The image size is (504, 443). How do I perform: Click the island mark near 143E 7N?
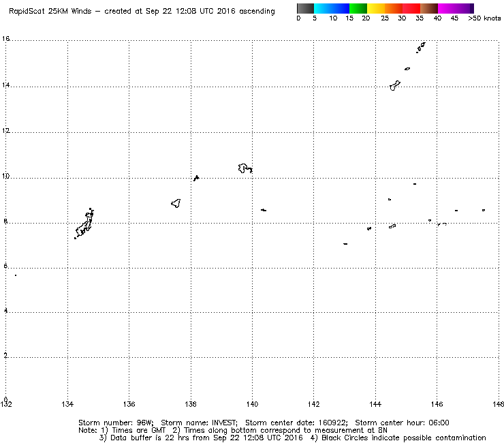click(x=345, y=244)
